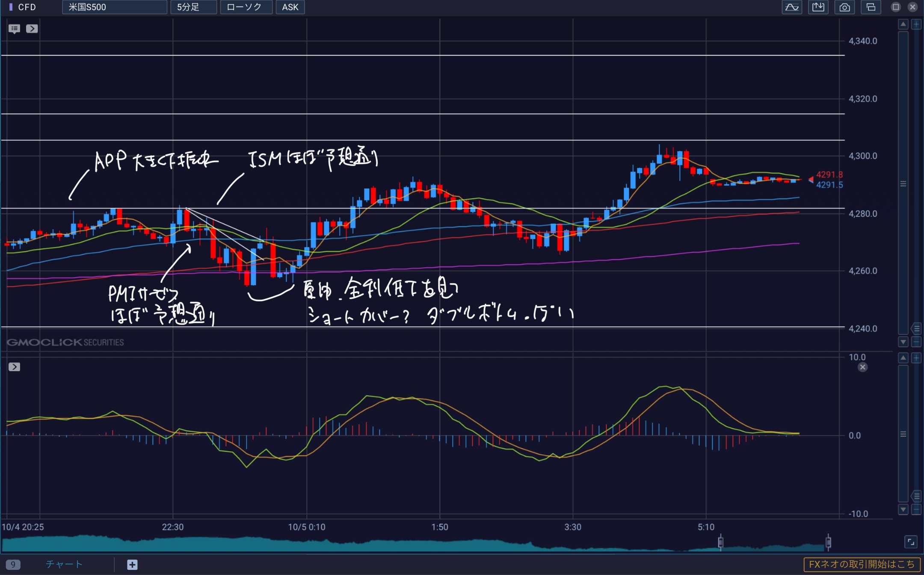Click the chart import/export icon
Viewport: 924px width, 575px height.
pyautogui.click(x=818, y=7)
